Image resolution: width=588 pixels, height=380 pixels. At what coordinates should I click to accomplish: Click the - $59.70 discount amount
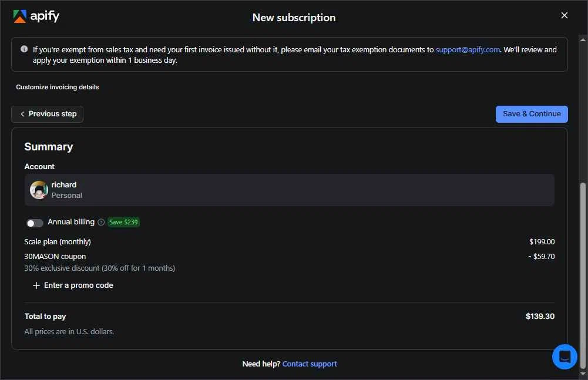click(541, 257)
